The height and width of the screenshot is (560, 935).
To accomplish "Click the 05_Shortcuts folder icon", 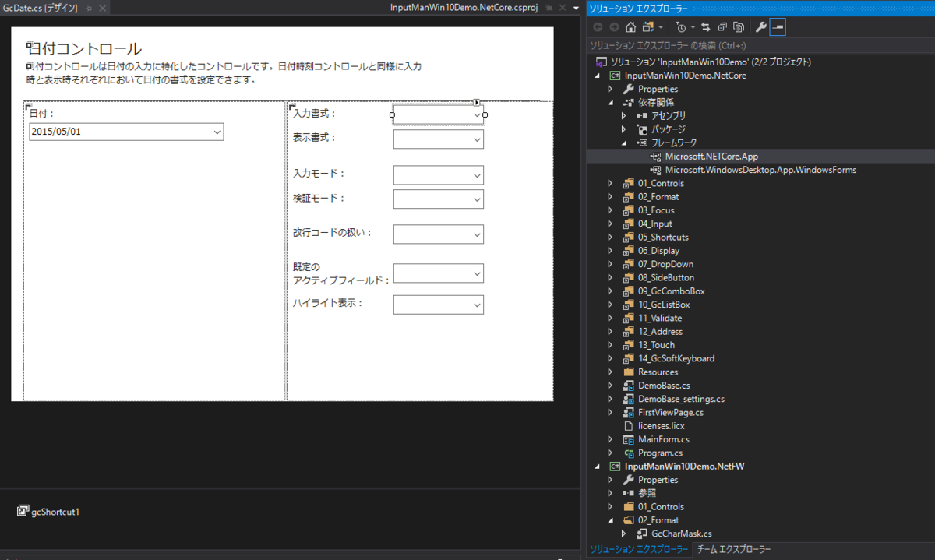I will coord(629,237).
